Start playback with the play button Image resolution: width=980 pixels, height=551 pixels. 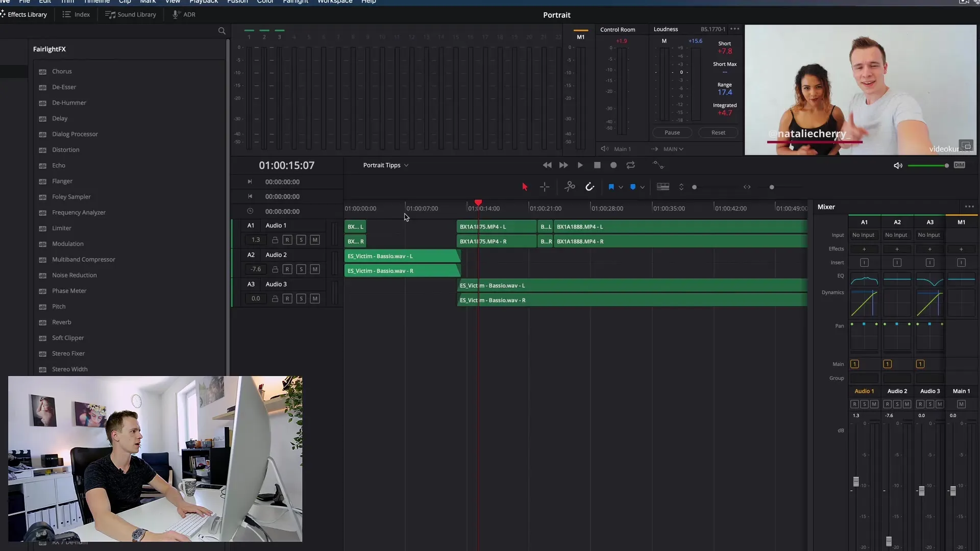tap(580, 165)
